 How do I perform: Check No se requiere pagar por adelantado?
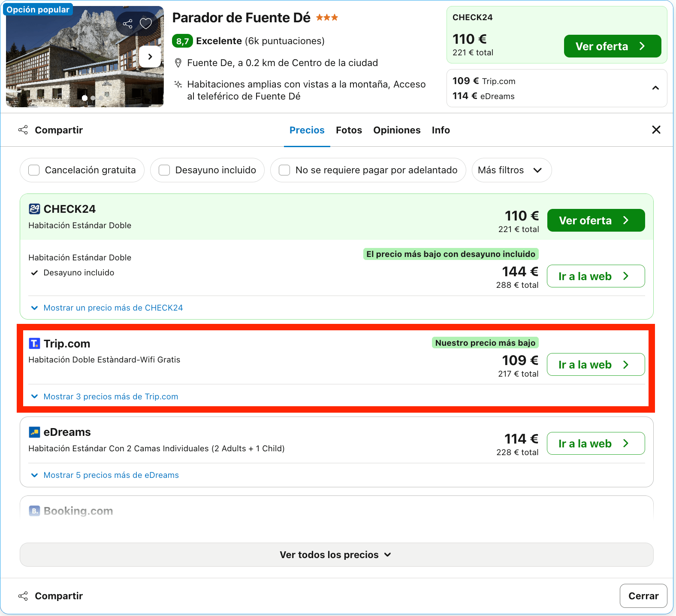click(x=284, y=170)
